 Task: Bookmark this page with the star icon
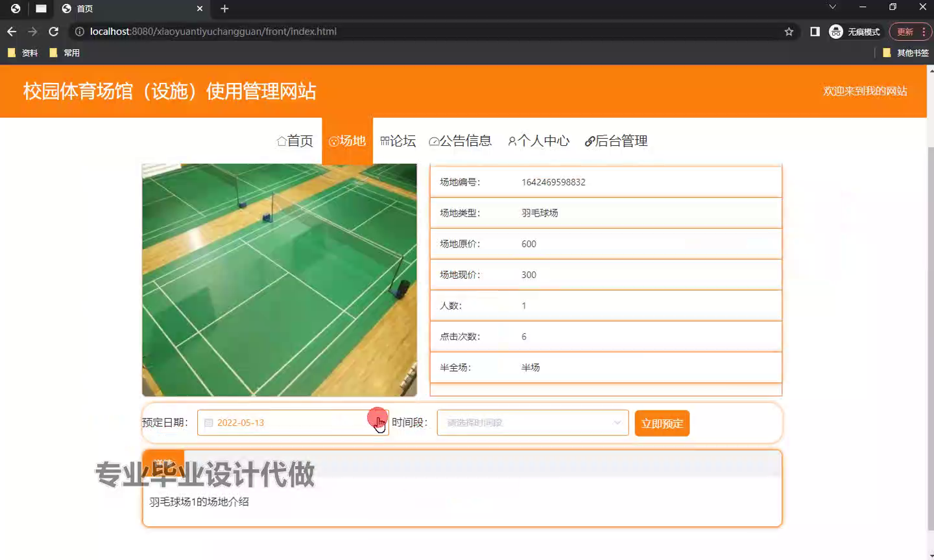[789, 31]
